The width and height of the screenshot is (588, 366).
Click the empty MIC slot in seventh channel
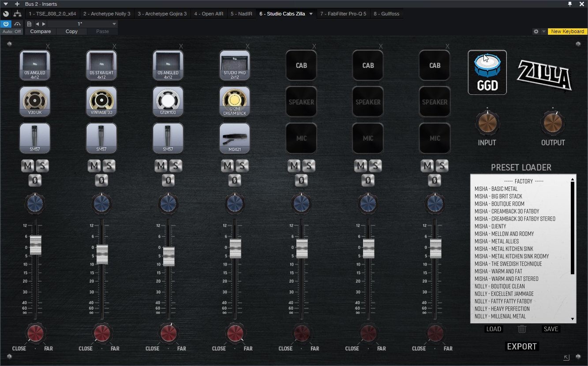(434, 138)
